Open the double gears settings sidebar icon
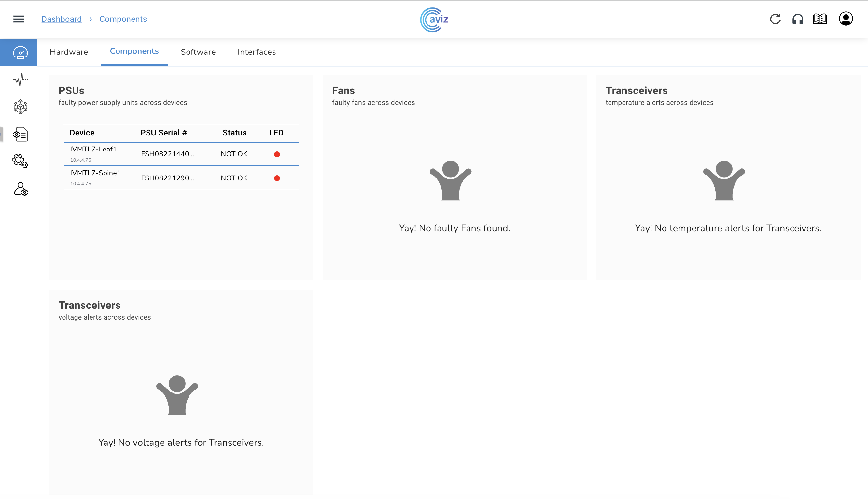 click(20, 161)
